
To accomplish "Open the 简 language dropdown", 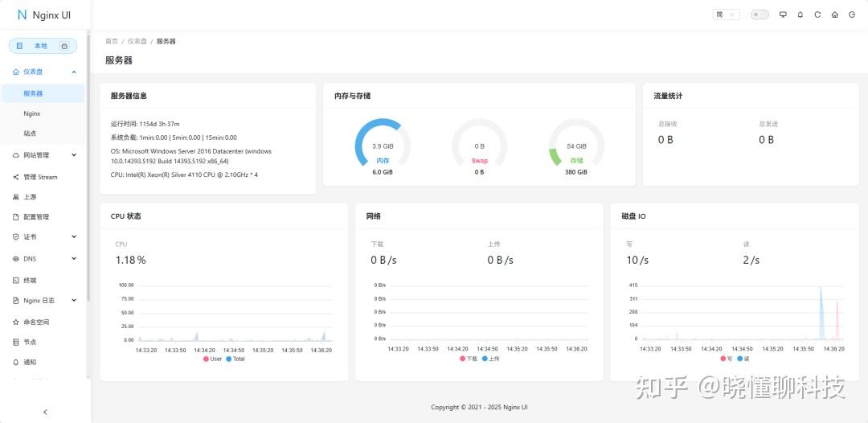I will click(727, 15).
